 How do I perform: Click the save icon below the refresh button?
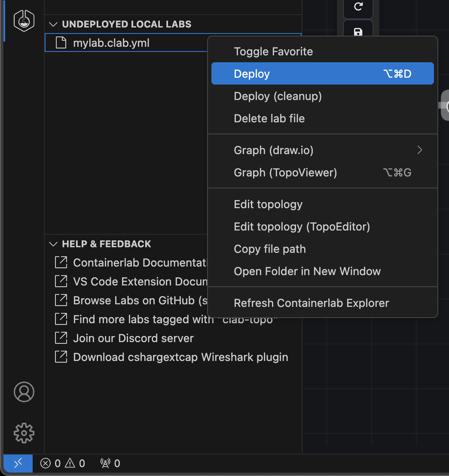coord(358,32)
